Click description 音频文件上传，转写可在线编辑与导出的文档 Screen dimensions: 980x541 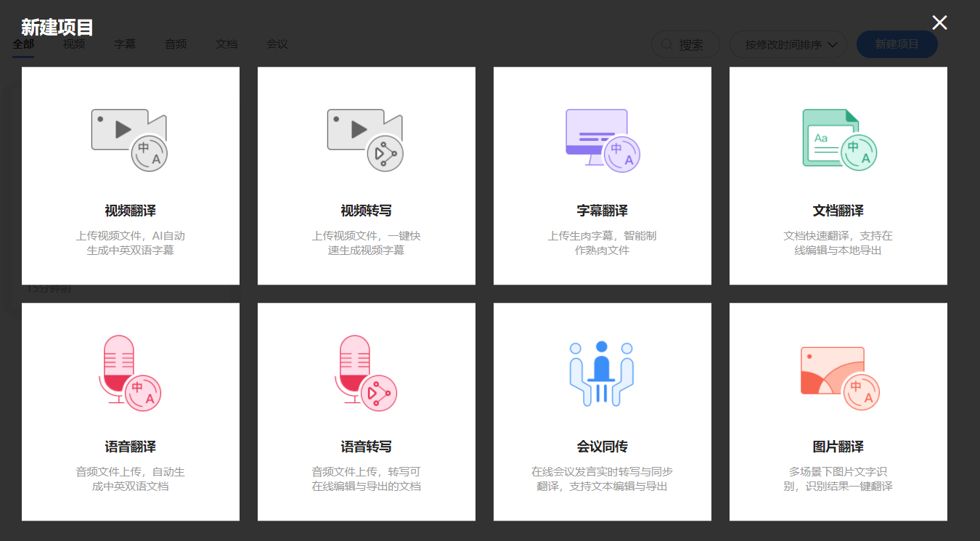[x=367, y=479]
